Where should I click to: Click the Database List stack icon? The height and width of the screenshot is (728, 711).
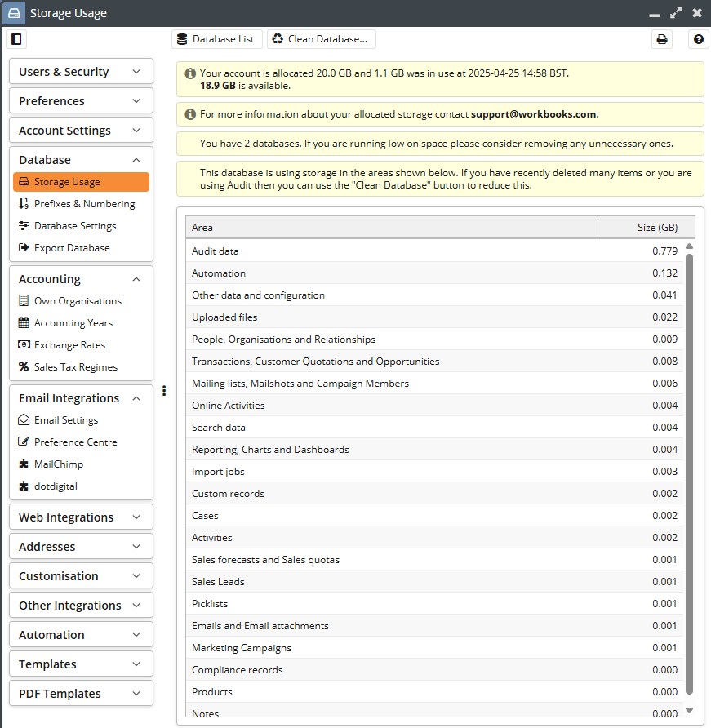[x=183, y=39]
